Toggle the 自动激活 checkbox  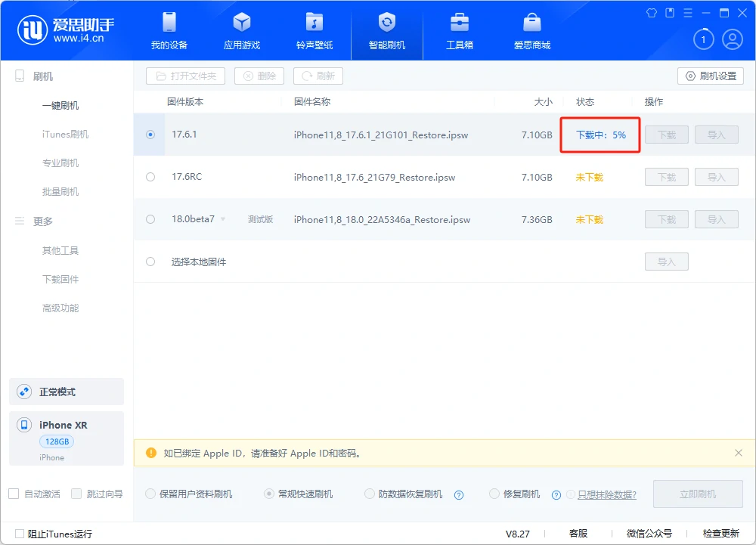pyautogui.click(x=14, y=494)
